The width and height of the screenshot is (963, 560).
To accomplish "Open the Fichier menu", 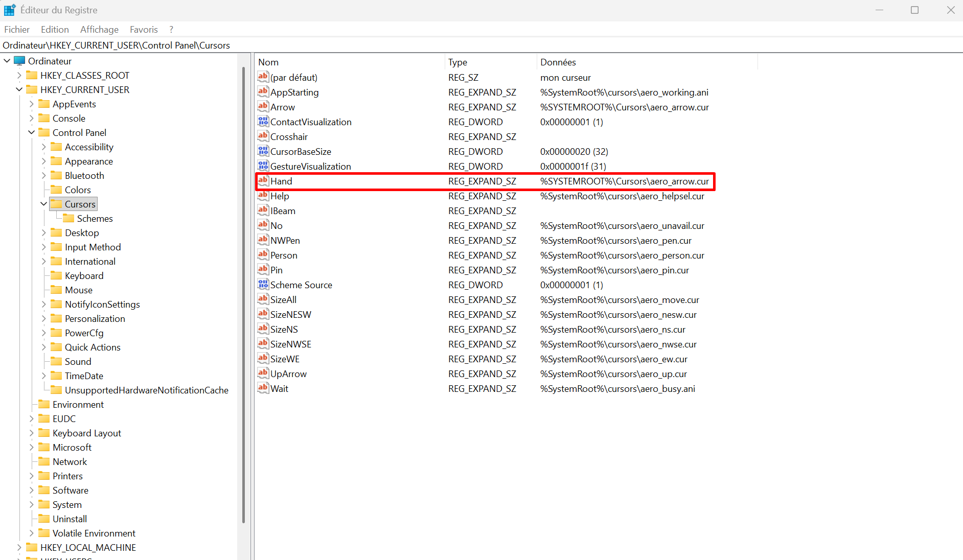I will (x=17, y=29).
